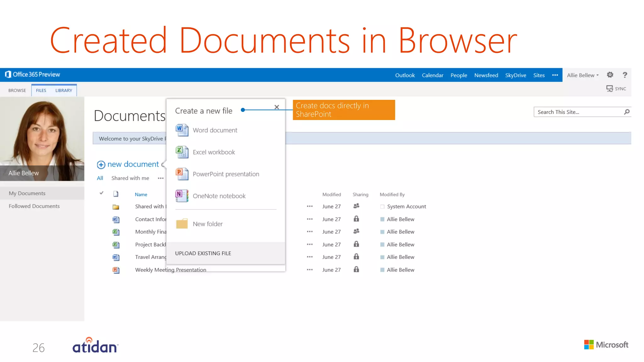Image resolution: width=644 pixels, height=362 pixels.
Task: Click the OneNote notebook icon
Action: coord(182,196)
